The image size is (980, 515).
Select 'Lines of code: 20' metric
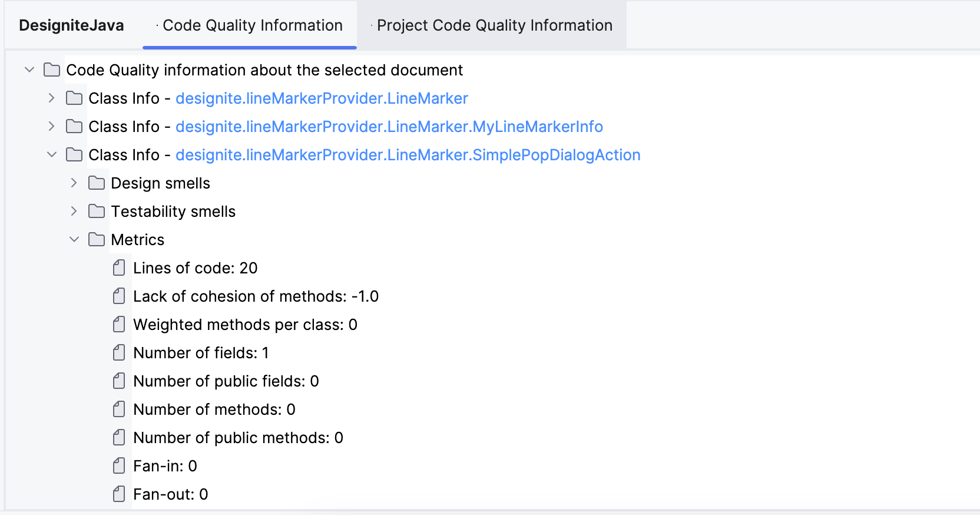pos(196,268)
